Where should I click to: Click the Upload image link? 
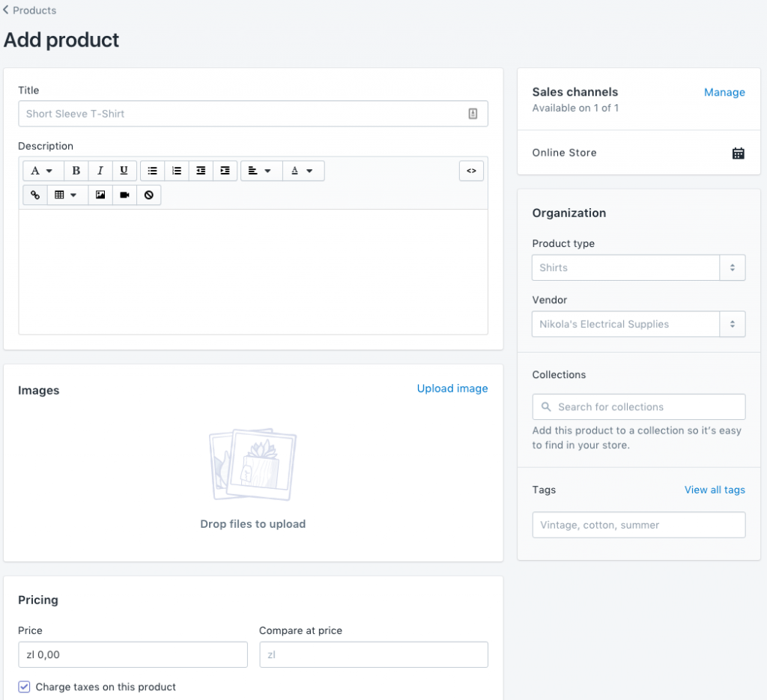click(x=452, y=389)
